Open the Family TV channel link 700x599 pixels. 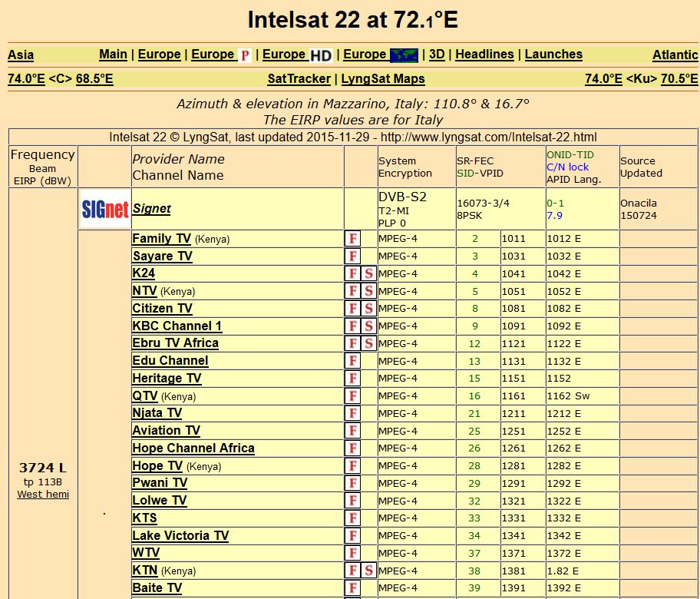click(162, 239)
